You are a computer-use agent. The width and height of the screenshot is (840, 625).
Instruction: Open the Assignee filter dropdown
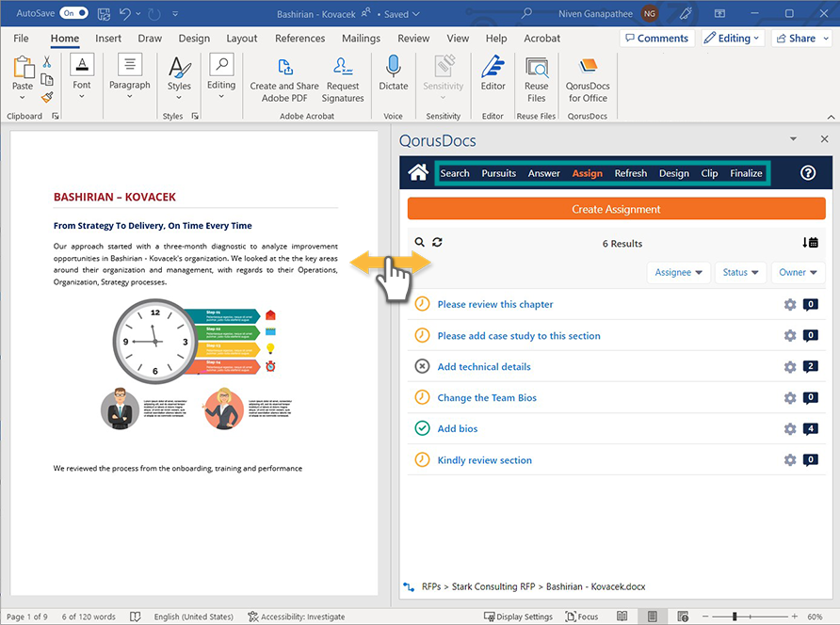pos(678,272)
